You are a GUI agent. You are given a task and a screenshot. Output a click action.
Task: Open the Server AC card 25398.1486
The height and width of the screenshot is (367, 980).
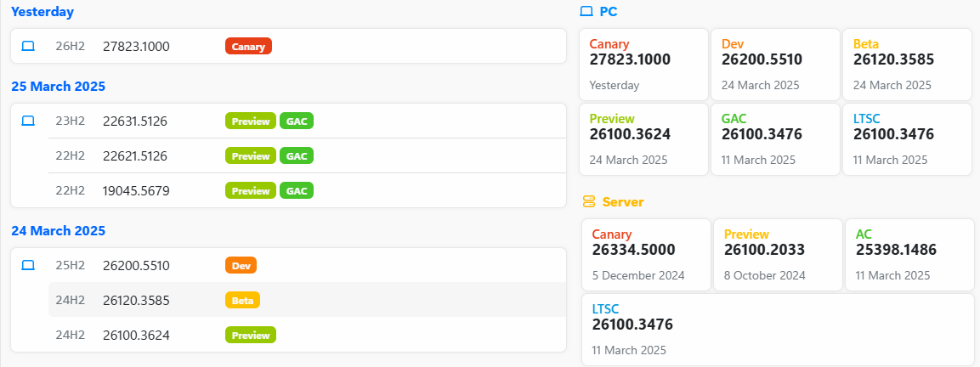[x=910, y=255]
